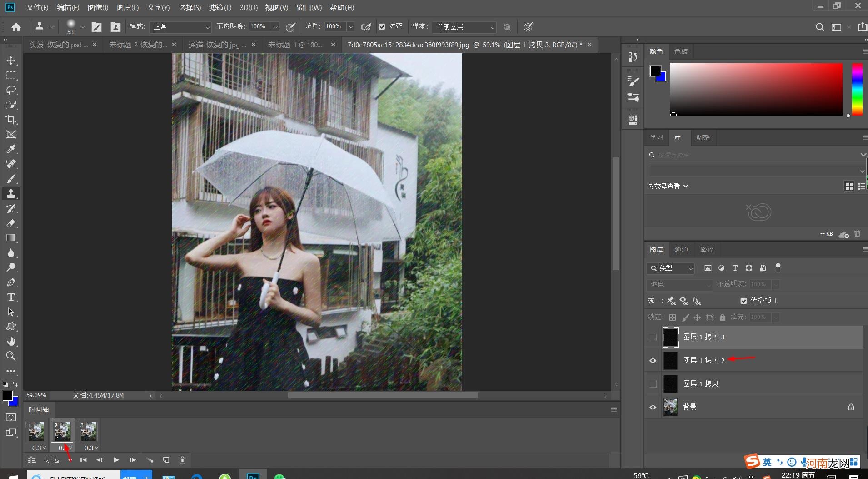Select the Eraser tool
The image size is (868, 479).
pos(11,223)
